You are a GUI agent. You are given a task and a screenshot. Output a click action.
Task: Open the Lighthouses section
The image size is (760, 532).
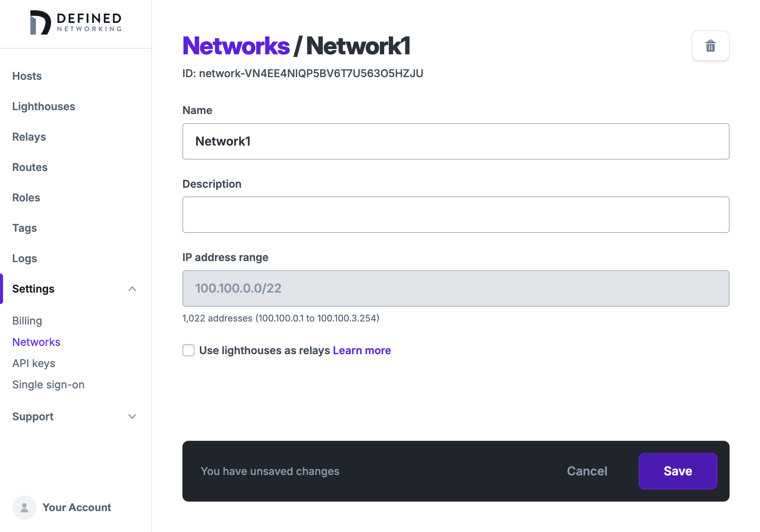(x=44, y=106)
